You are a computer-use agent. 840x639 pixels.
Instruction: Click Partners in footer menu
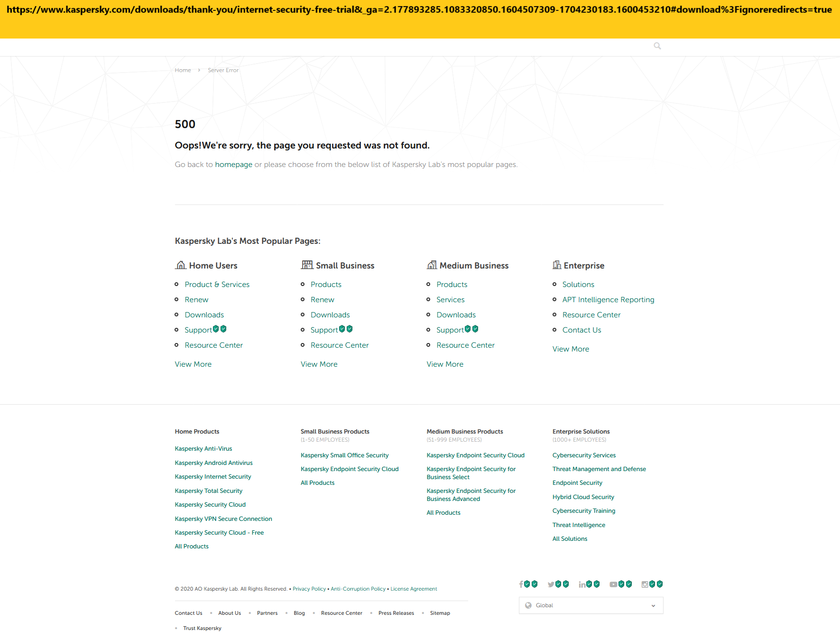pos(267,613)
